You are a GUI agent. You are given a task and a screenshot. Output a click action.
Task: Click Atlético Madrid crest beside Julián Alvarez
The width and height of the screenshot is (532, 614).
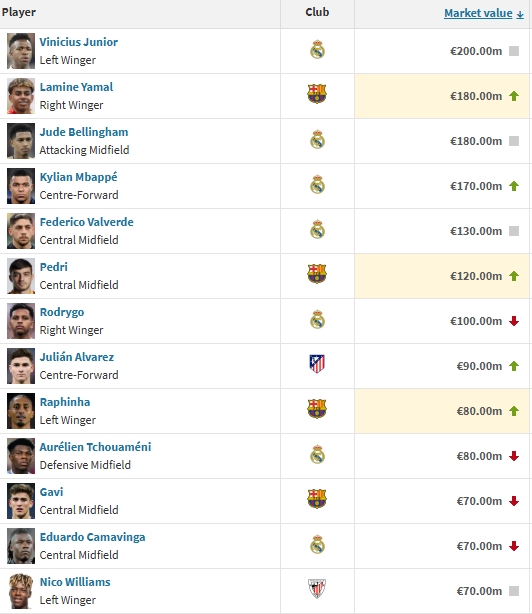point(317,364)
